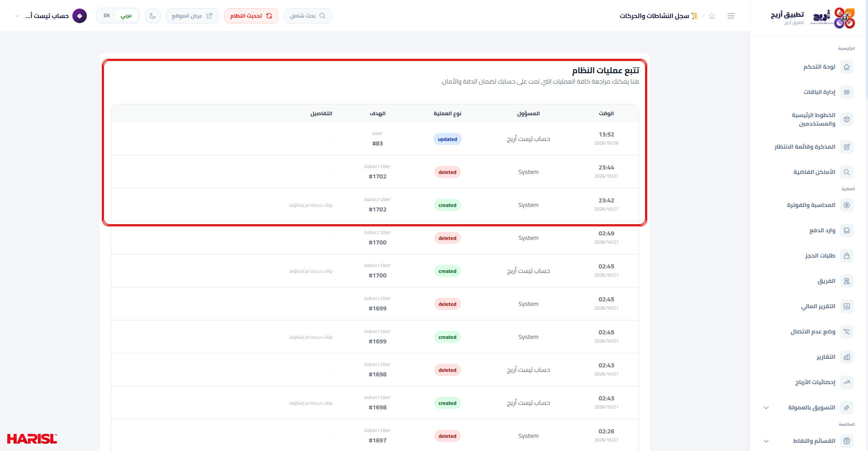Open التقرير المالي chart icon
Screen dimensions: 868x451
(846, 306)
